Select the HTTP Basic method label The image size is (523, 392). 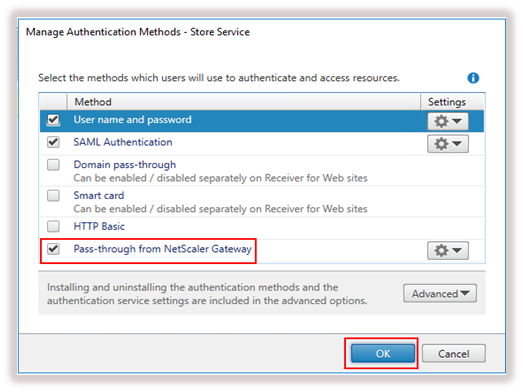(99, 226)
